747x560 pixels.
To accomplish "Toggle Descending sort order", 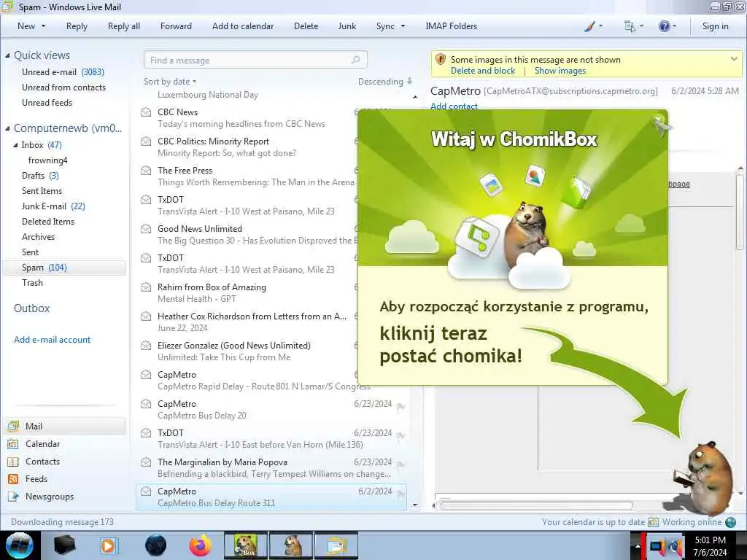I will [385, 82].
